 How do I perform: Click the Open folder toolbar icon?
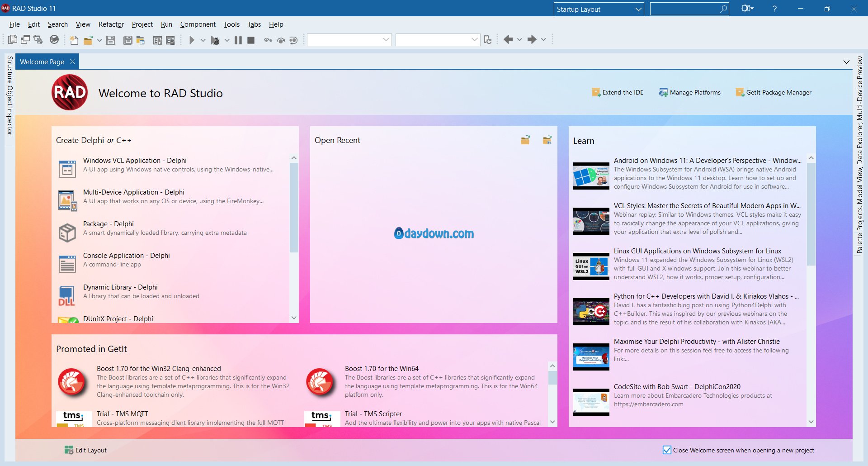pyautogui.click(x=88, y=40)
